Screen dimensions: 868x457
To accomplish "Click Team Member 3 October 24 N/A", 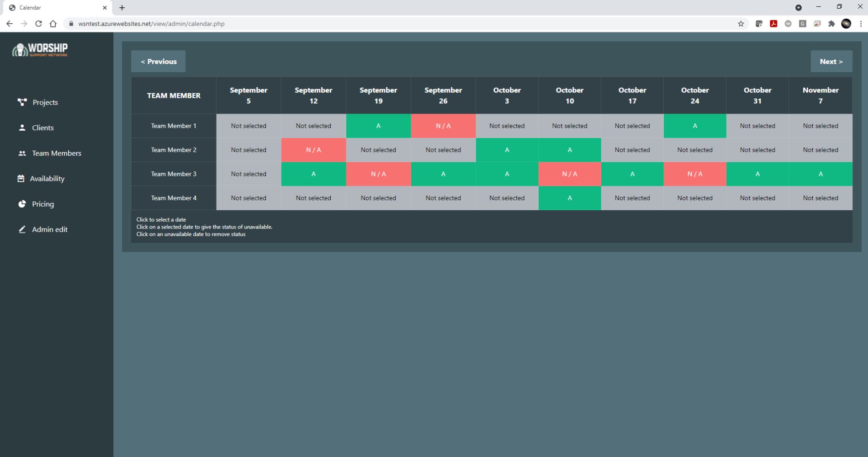I will [695, 174].
